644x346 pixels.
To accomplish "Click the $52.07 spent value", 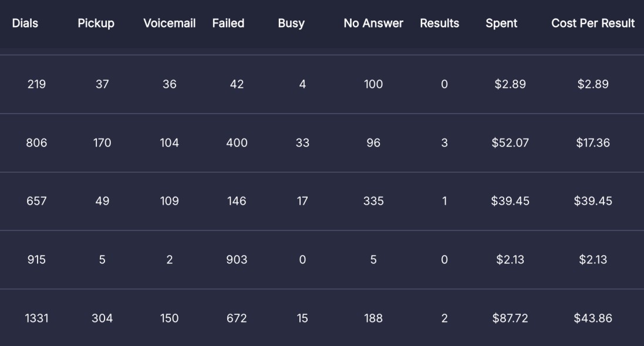I will (x=510, y=143).
